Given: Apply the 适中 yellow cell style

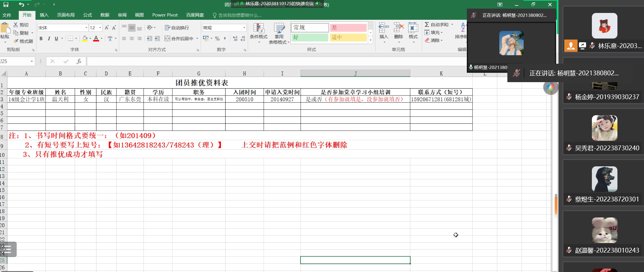Looking at the screenshot, I should pyautogui.click(x=348, y=37).
